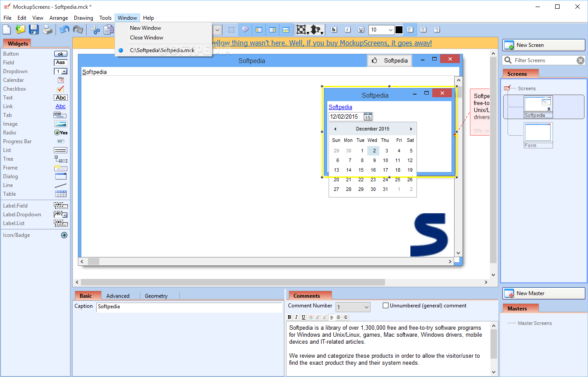This screenshot has width=588, height=377.
Task: Click the buy MockupScreens banner link
Action: click(321, 43)
